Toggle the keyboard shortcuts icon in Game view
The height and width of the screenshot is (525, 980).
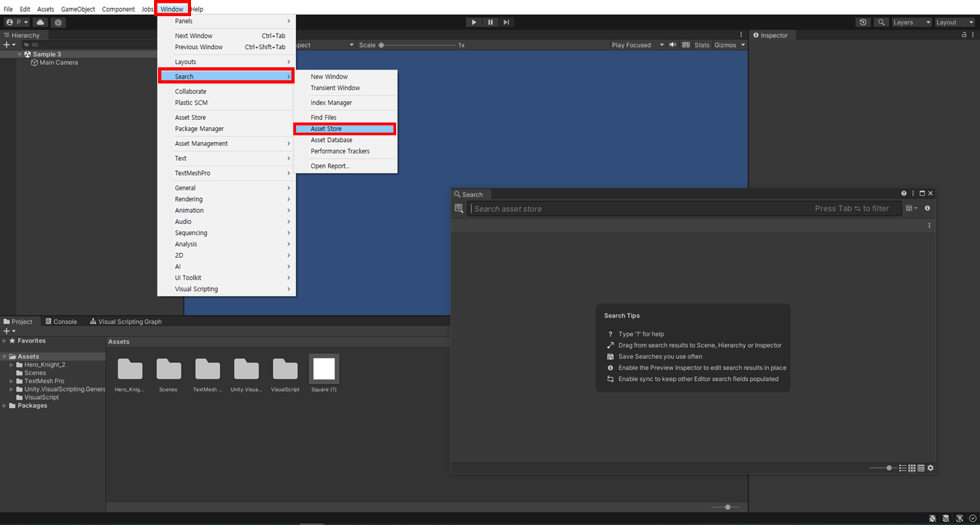tap(686, 45)
